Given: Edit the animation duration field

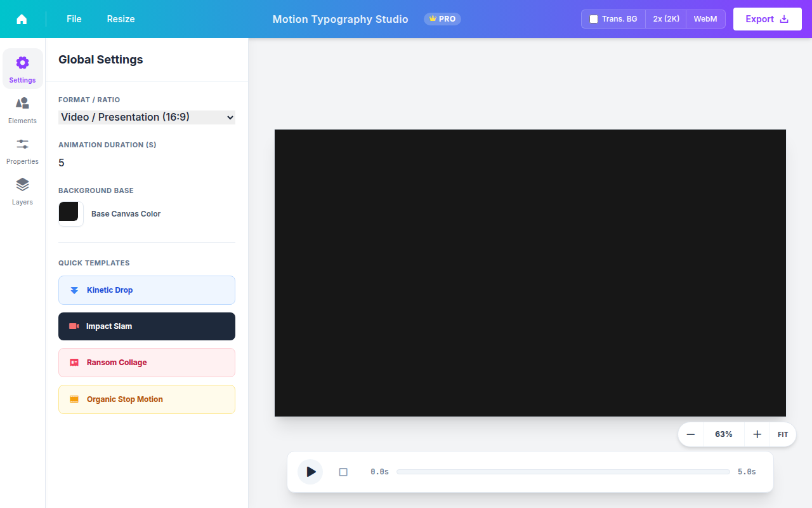Looking at the screenshot, I should [x=147, y=163].
